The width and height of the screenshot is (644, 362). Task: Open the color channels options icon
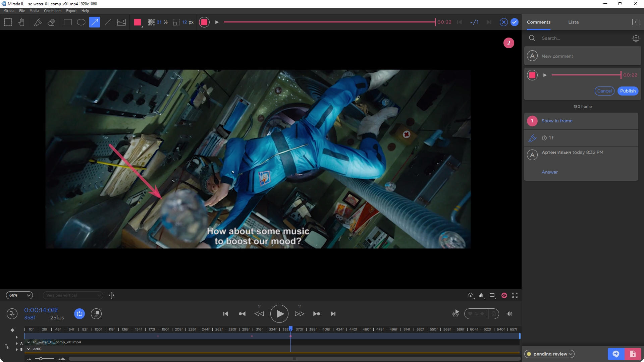click(x=482, y=295)
